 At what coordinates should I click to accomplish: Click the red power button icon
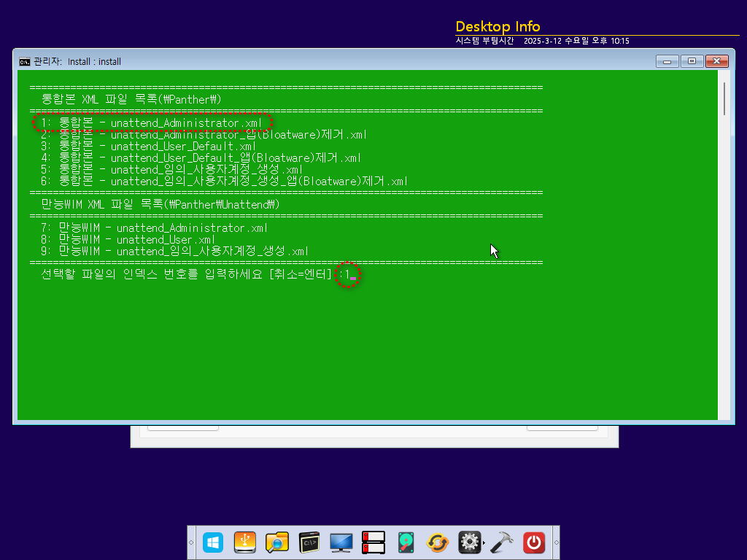pyautogui.click(x=534, y=542)
